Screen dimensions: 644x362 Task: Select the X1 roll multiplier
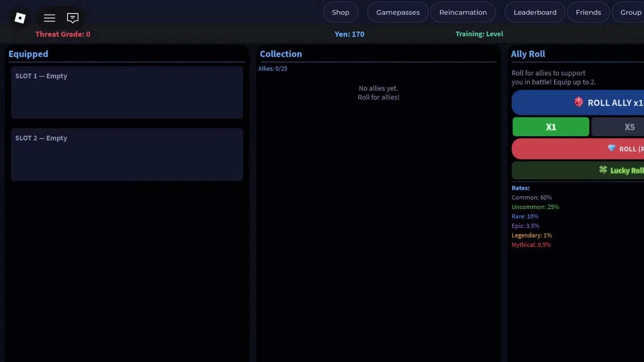pos(551,127)
